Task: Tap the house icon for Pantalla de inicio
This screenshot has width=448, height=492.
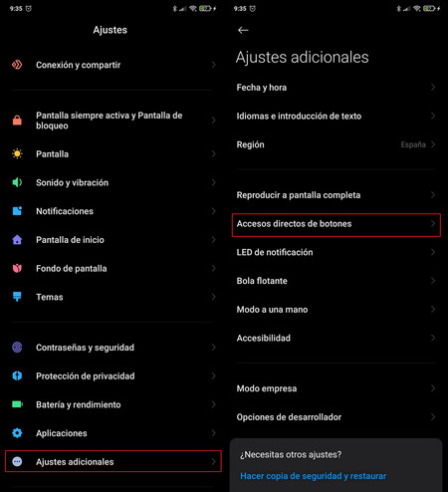Action: (x=17, y=239)
